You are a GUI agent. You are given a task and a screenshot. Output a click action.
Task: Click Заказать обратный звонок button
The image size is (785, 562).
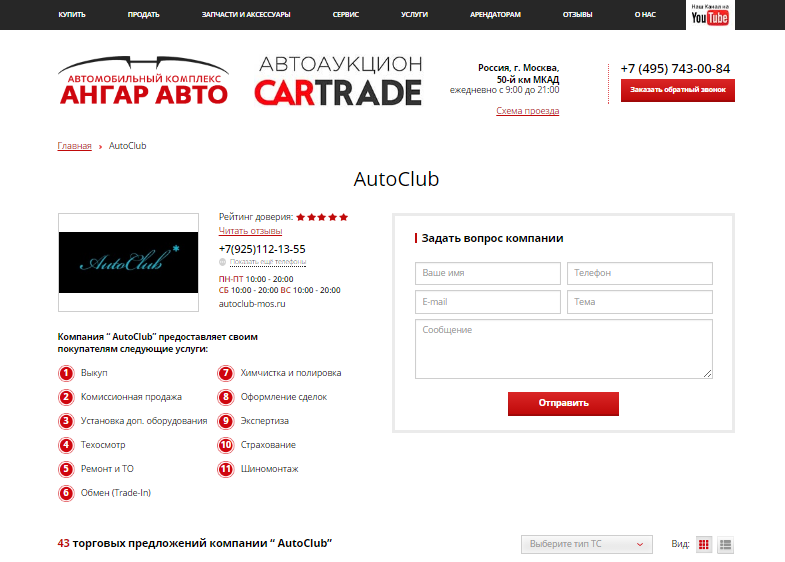point(678,90)
